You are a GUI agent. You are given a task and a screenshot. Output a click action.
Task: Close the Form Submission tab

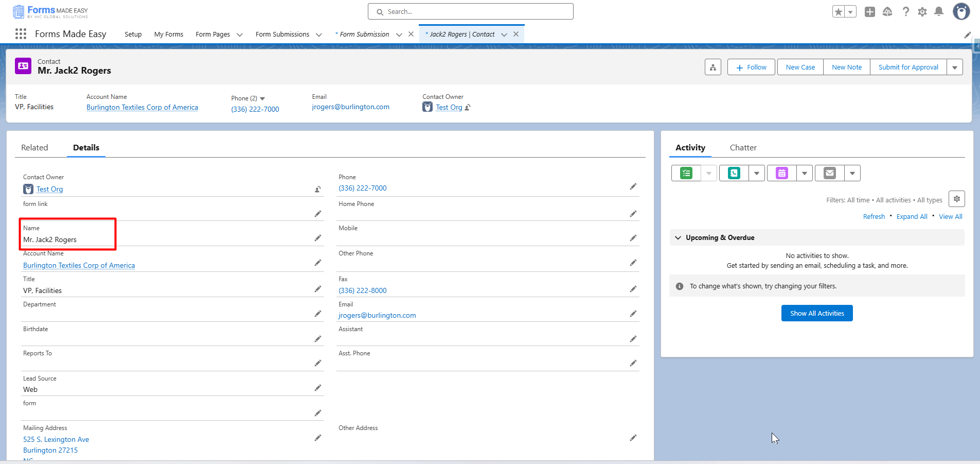411,34
